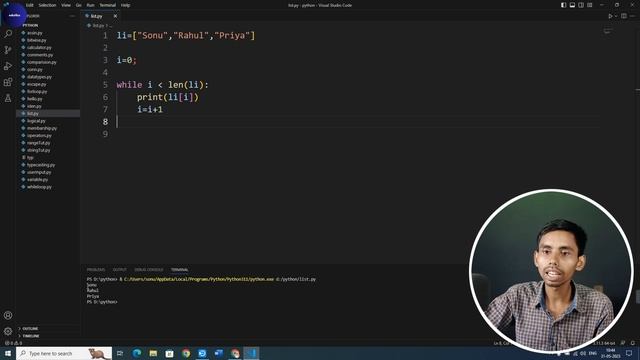Select the TERMINAL panel tab

pos(180,270)
